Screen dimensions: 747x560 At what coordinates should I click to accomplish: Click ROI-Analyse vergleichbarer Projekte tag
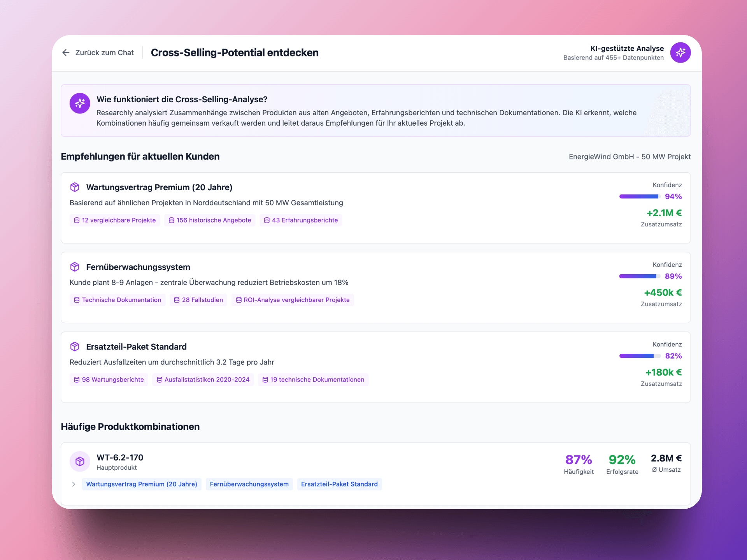293,300
